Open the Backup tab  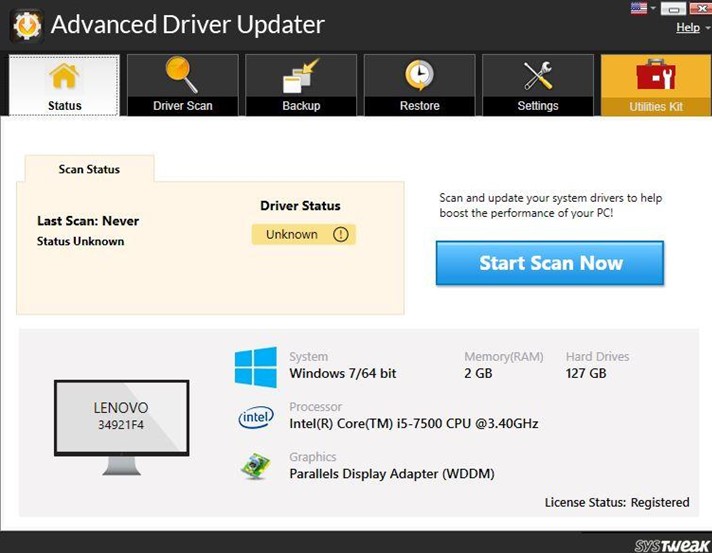point(301,85)
